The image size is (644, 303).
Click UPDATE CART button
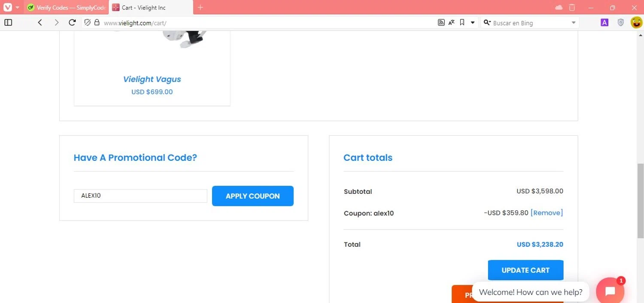tap(526, 270)
